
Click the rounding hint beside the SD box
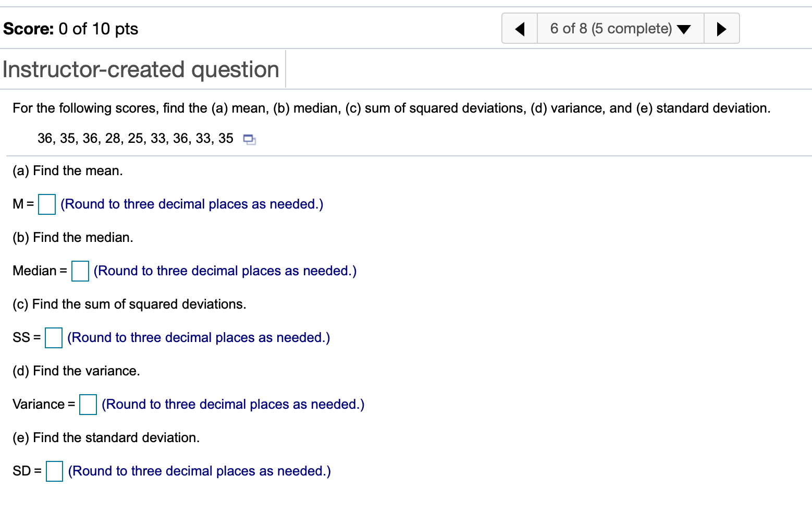[x=199, y=471]
